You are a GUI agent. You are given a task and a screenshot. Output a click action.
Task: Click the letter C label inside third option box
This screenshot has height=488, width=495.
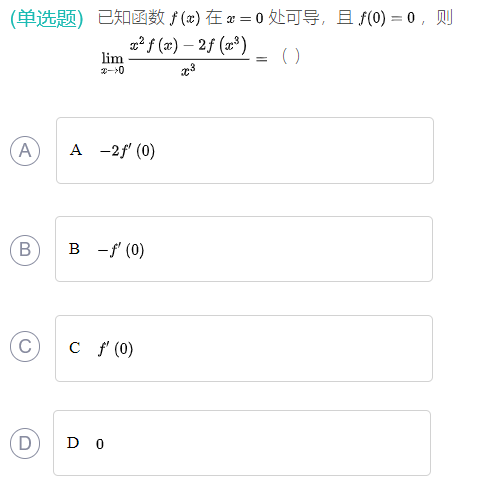click(x=75, y=348)
